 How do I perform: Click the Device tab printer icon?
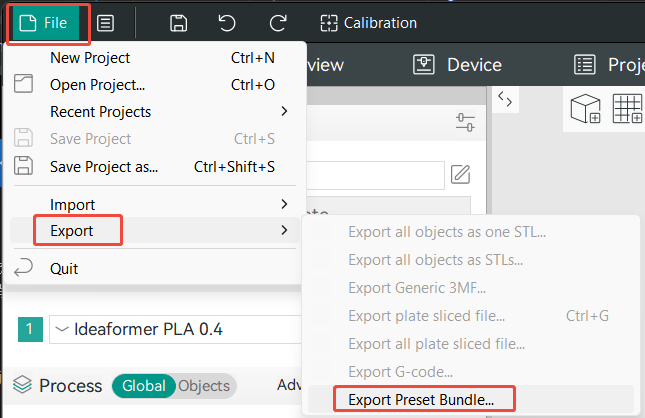[x=424, y=65]
